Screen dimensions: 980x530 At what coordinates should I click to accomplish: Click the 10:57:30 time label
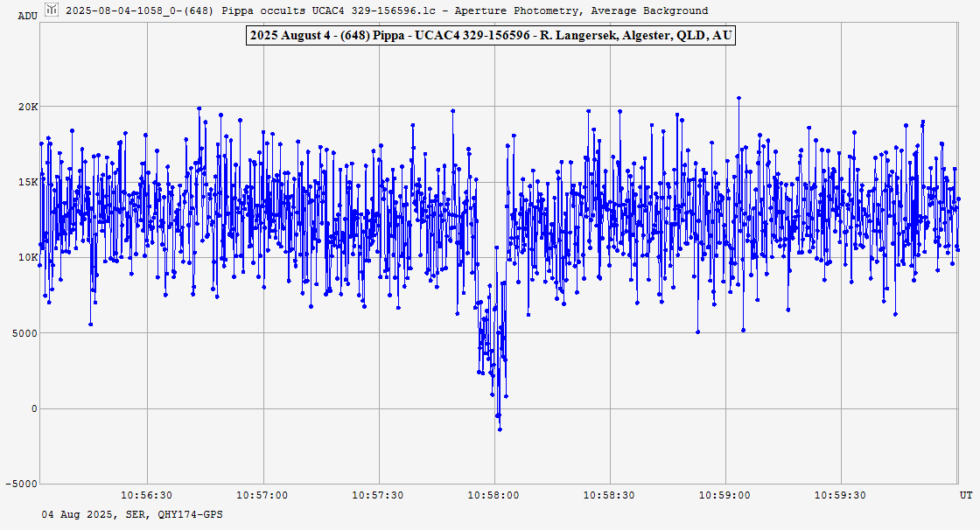click(x=378, y=495)
